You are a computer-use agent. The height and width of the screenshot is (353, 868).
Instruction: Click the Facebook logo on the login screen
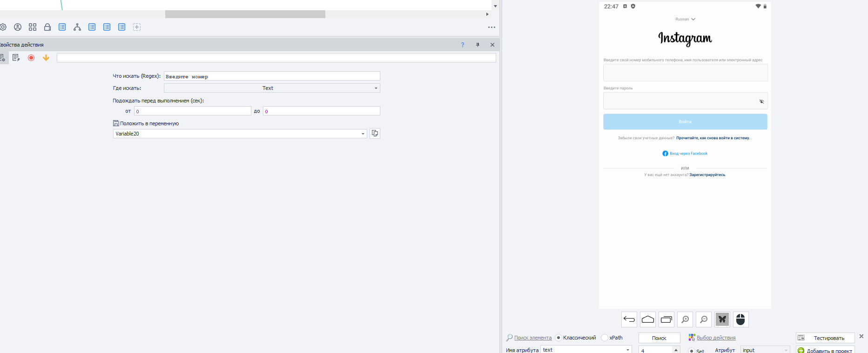click(x=665, y=153)
